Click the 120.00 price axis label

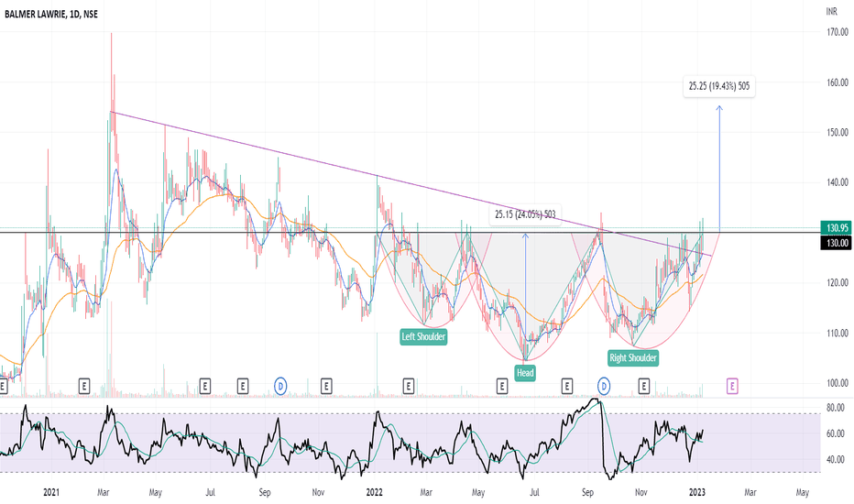click(x=838, y=283)
